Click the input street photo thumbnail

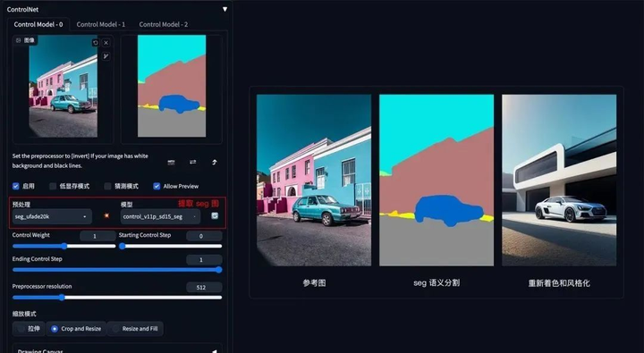(x=64, y=86)
